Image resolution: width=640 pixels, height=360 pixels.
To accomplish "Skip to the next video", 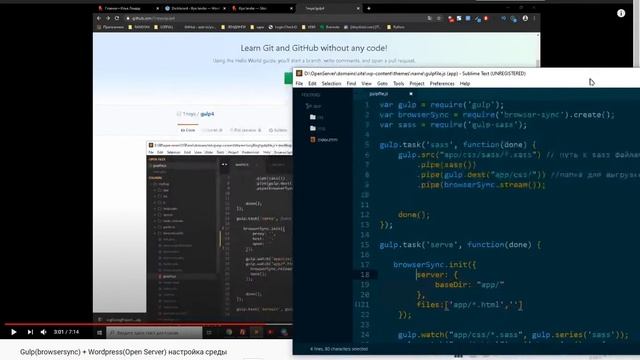I will (30, 332).
